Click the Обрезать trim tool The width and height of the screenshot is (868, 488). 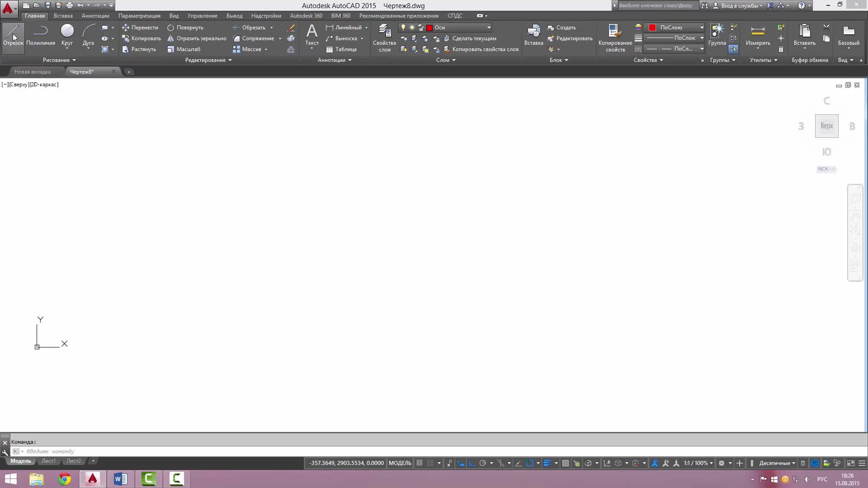click(249, 28)
